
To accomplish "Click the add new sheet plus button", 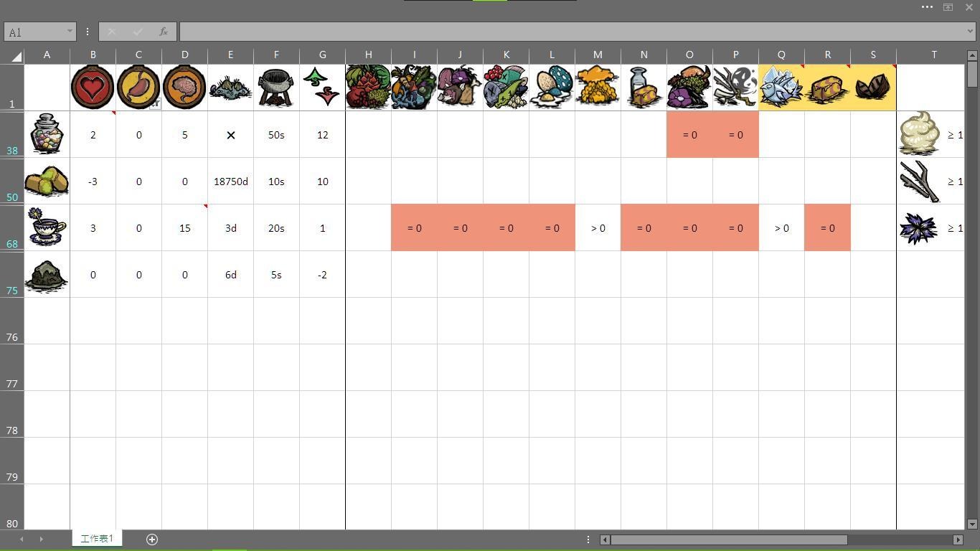I will click(x=152, y=539).
